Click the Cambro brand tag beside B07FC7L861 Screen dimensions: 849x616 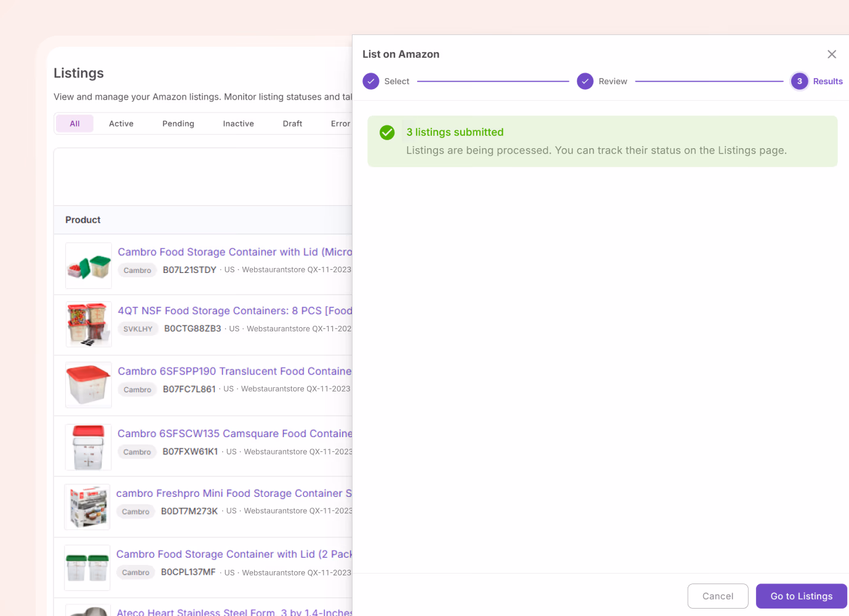pyautogui.click(x=137, y=389)
